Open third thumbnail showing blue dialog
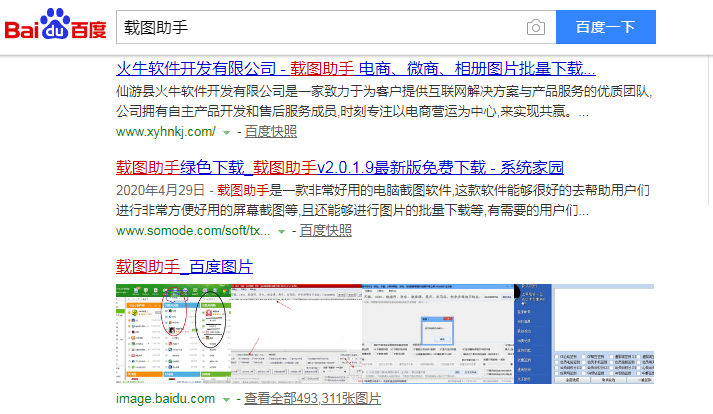 tap(438, 334)
